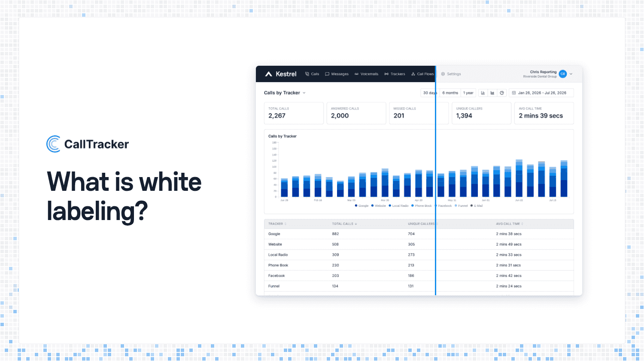Screen dimensions: 644x361
Task: Click 'Funnel' in the tracker table
Action: click(274, 286)
